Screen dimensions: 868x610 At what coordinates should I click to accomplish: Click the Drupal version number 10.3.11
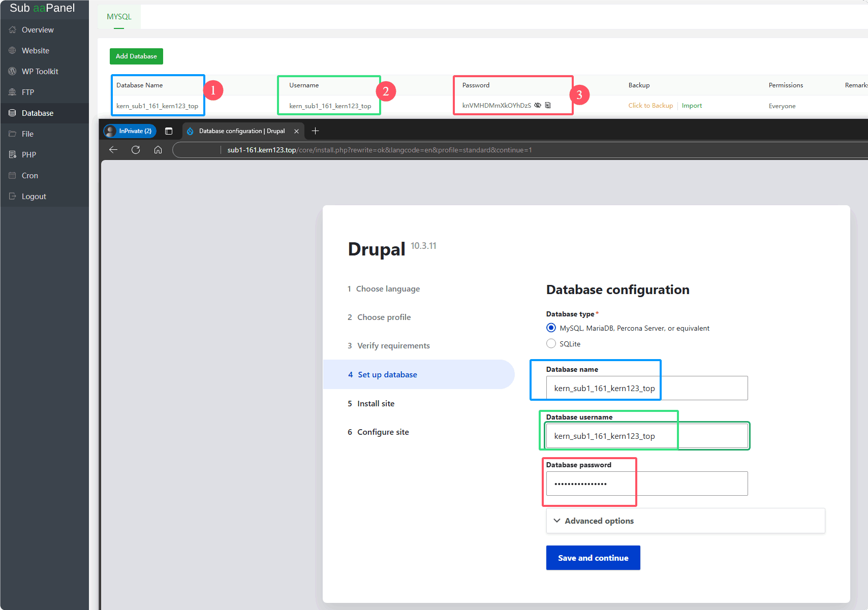coord(423,246)
